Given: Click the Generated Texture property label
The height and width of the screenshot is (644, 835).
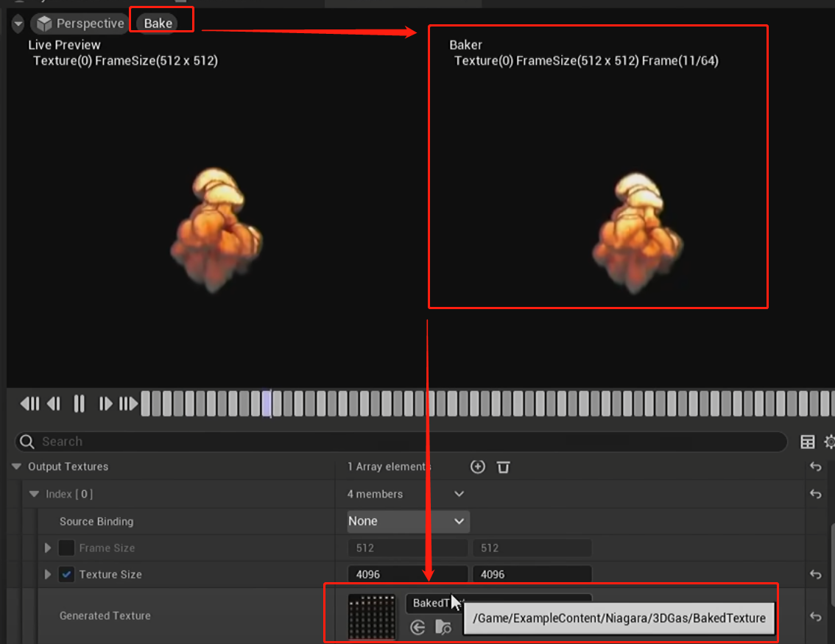Looking at the screenshot, I should coord(105,616).
